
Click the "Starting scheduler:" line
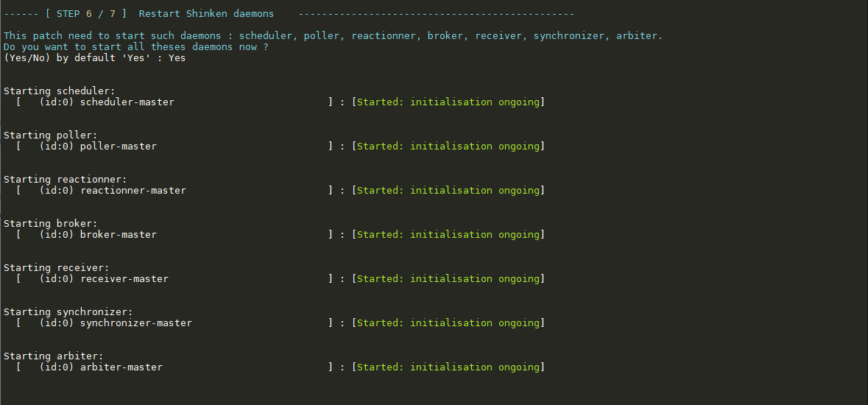pos(59,91)
